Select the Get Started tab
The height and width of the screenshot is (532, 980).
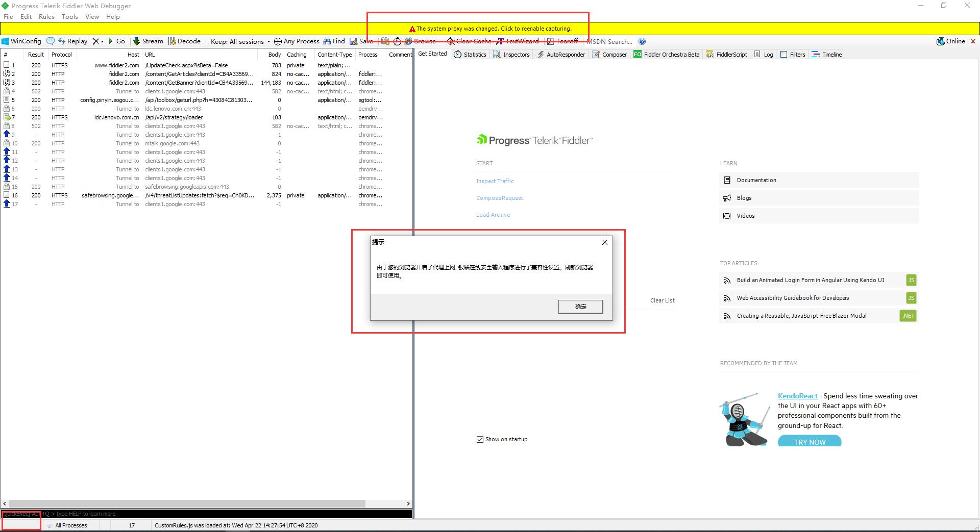tap(432, 54)
